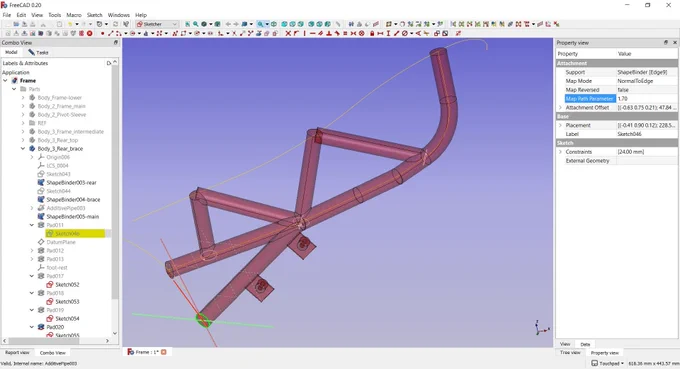Screen dimensions: 680x369
Task: Expand the Placement property
Action: [560, 125]
